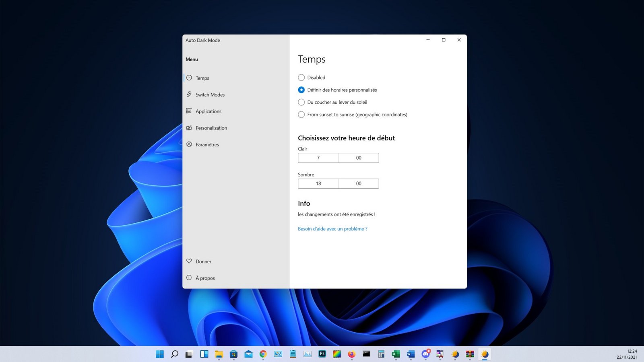Screen dimensions: 644x362
Task: Click the Paramètres gear icon
Action: click(x=189, y=144)
